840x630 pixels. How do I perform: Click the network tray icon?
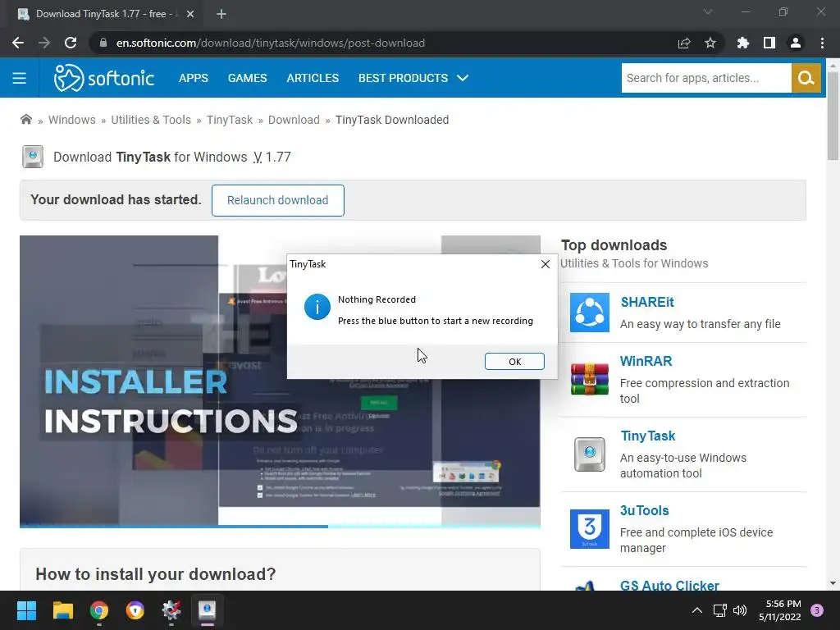coord(719,610)
